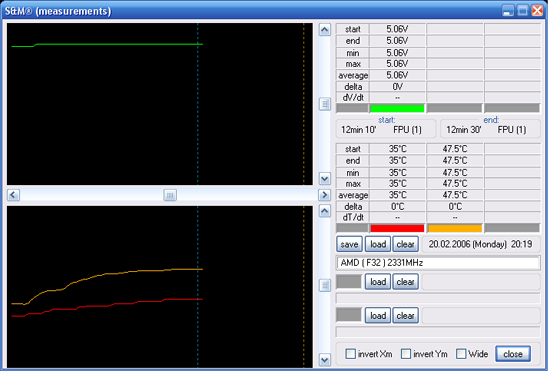Click the 12min 30' end time
The width and height of the screenshot is (550, 371).
[x=463, y=130]
